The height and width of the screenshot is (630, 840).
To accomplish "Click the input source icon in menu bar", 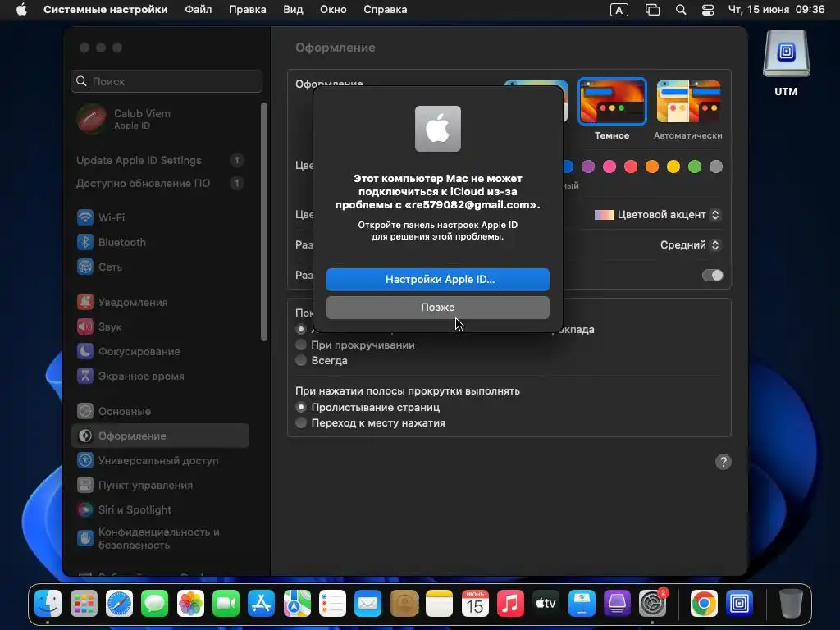I will [x=619, y=10].
